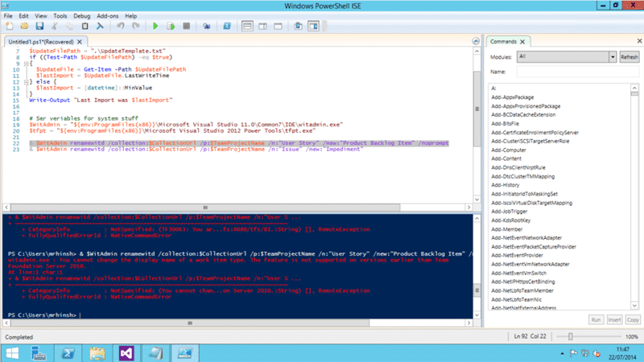The width and height of the screenshot is (644, 362).
Task: Select Add-JobTrigger in the command list
Action: 510,212
